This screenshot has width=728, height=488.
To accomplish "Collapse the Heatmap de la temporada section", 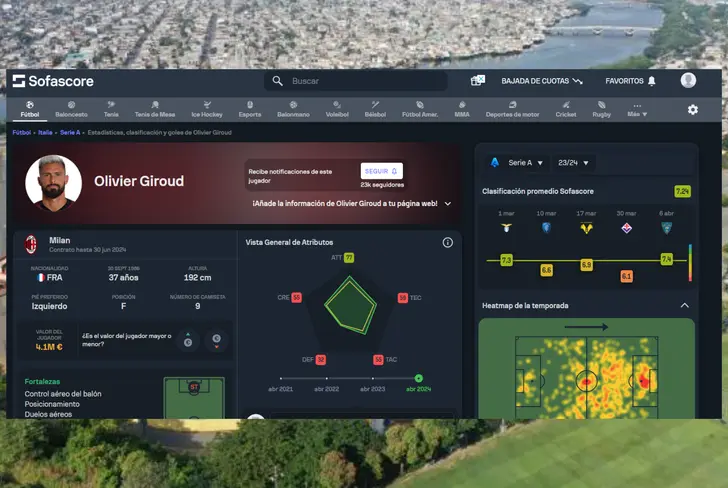I will tap(684, 306).
